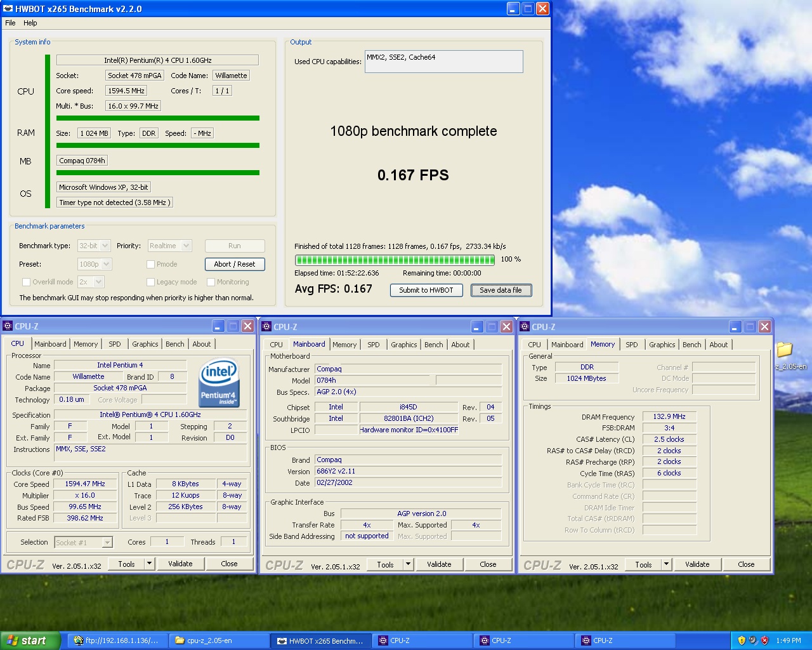
Task: Activate first CPU-Z taskbar button
Action: [421, 640]
